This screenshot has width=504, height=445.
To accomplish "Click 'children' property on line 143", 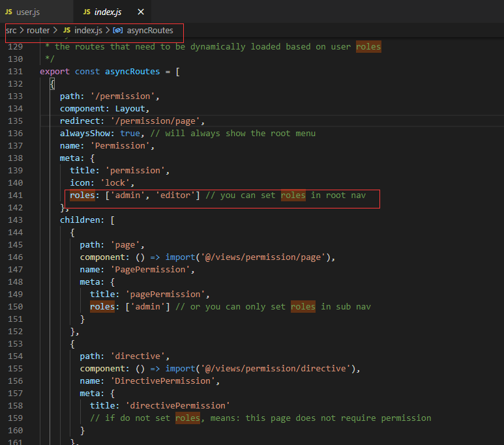I will 80,220.
